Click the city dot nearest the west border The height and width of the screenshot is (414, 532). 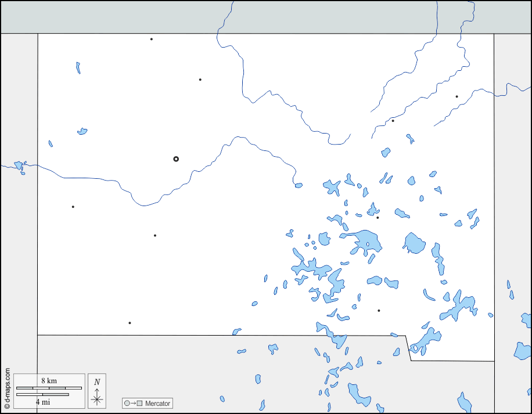[73, 207]
